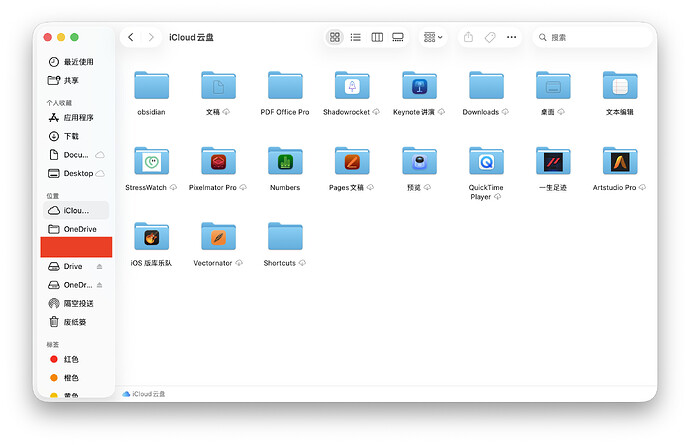
Task: Click the cloud icon next to Downloads
Action: [x=505, y=112]
